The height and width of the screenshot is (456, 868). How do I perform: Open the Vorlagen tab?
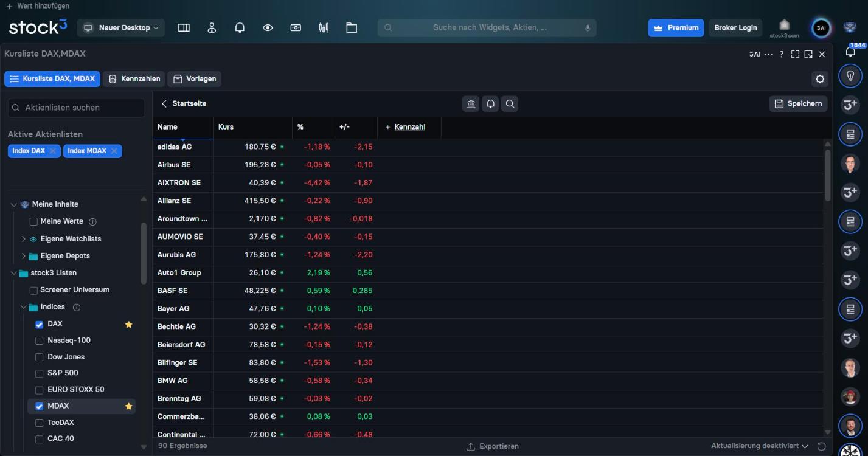195,79
